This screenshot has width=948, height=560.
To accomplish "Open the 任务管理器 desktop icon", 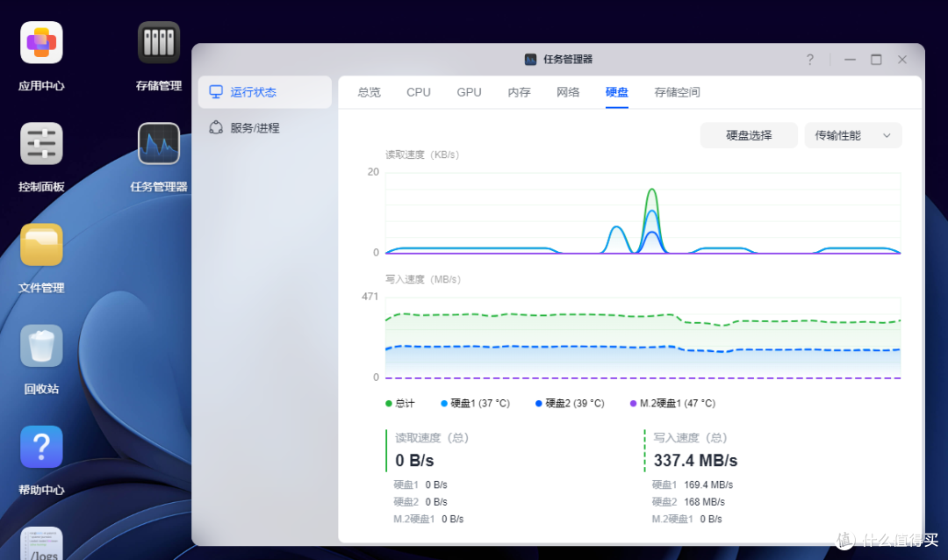I will 158,144.
